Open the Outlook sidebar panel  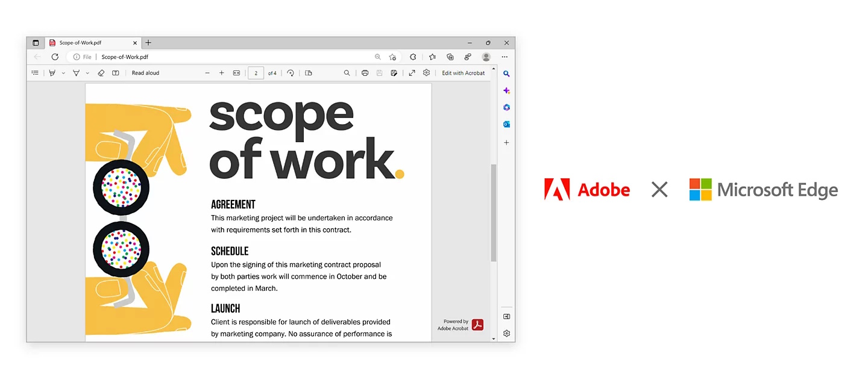(x=506, y=124)
